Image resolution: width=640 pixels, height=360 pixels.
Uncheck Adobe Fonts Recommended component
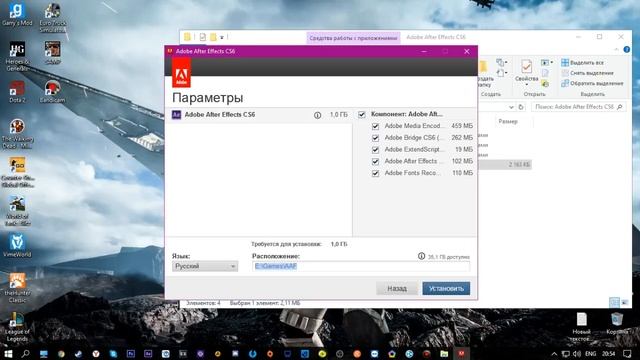376,173
